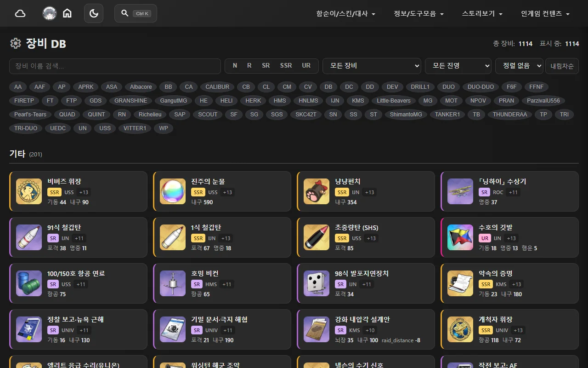Open the search button with Ctrl K
This screenshot has height=368, width=588.
pyautogui.click(x=136, y=13)
